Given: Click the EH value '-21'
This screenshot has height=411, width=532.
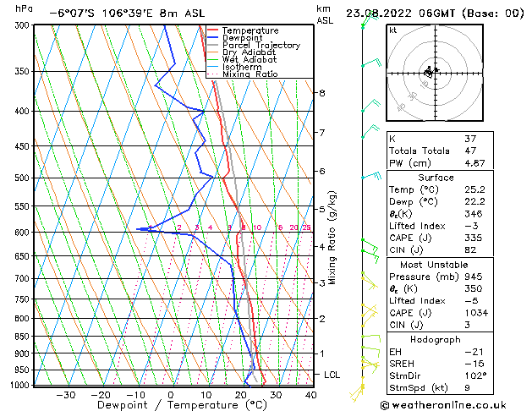Looking at the screenshot, I should [x=474, y=352].
